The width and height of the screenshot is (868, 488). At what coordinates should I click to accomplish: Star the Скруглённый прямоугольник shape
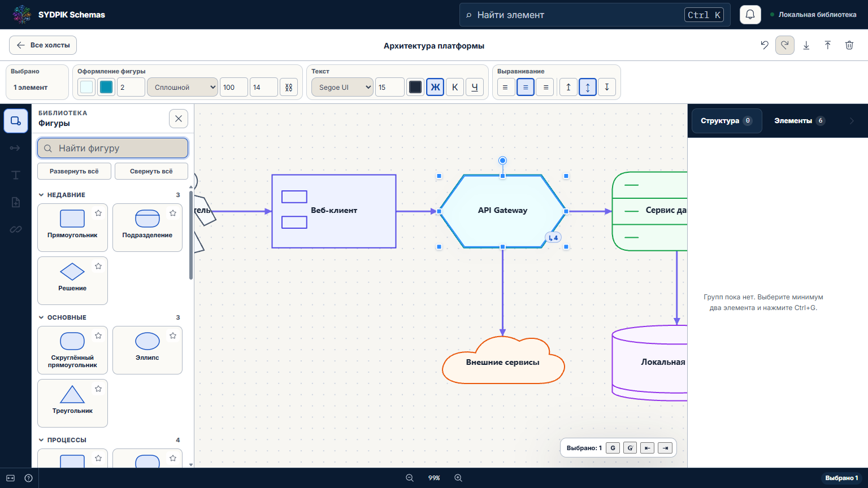[x=98, y=335]
